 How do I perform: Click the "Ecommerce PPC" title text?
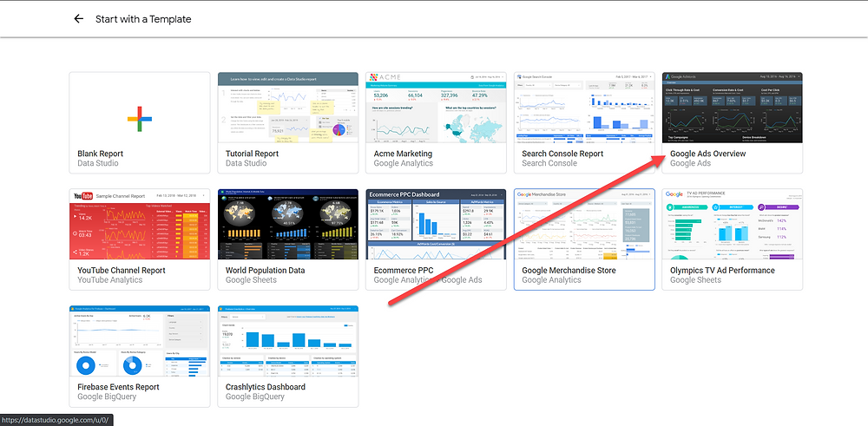coord(403,271)
